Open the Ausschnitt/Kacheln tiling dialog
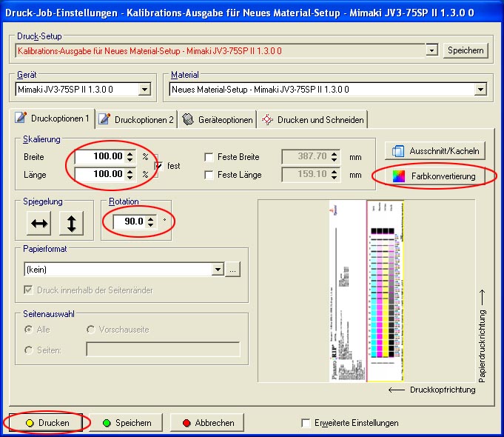Viewport: 504px width, 437px height. 434,150
